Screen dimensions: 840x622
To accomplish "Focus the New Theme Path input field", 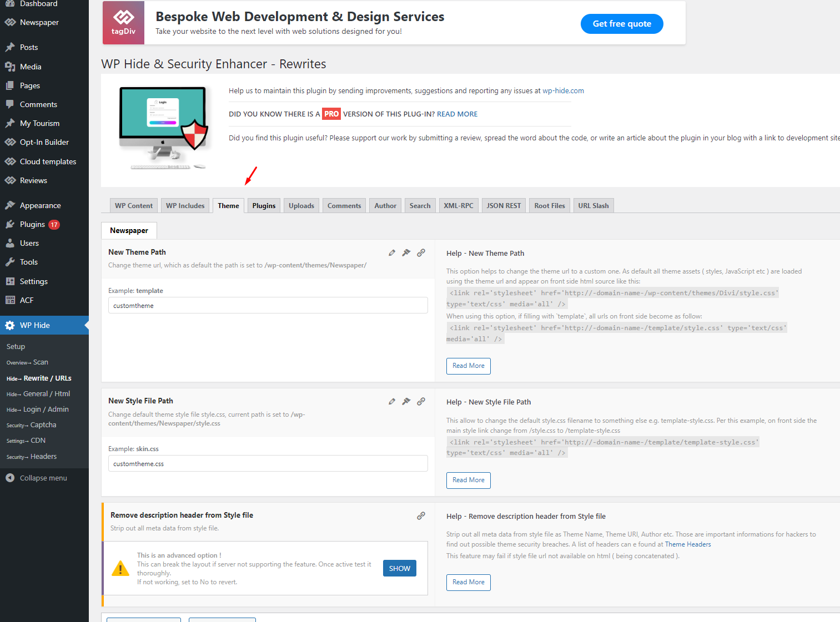I will (x=268, y=305).
